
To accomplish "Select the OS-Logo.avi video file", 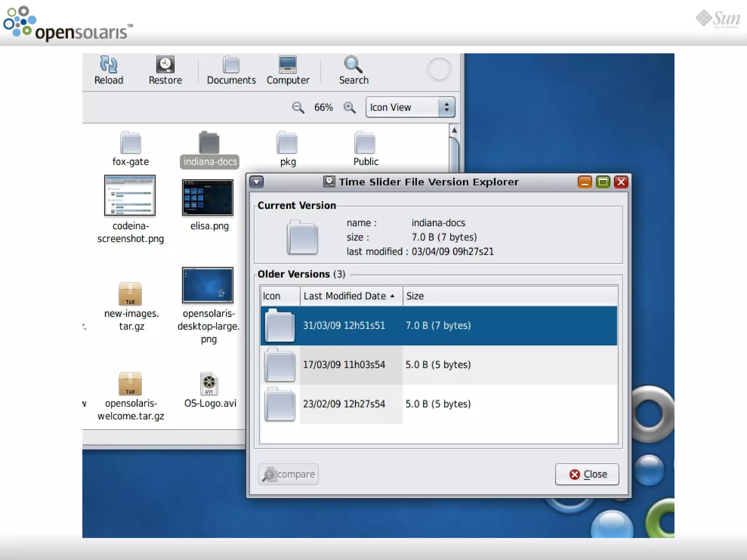I will (x=209, y=384).
